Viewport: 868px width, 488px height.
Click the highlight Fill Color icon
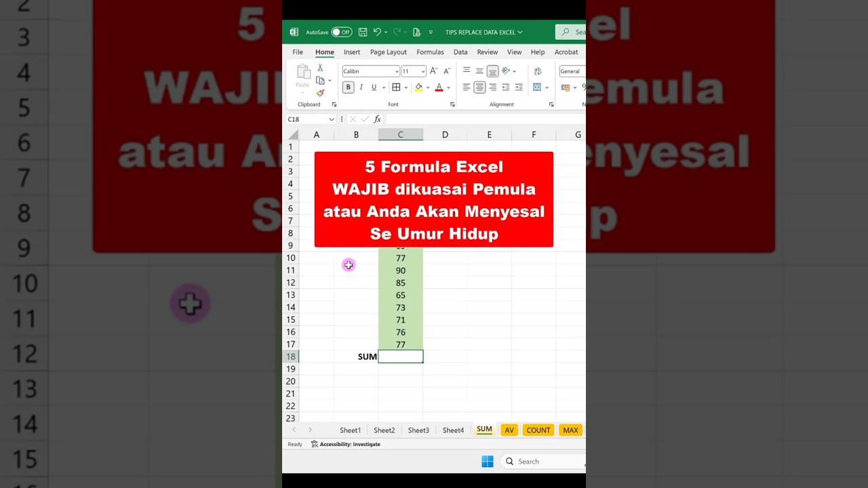coord(418,87)
